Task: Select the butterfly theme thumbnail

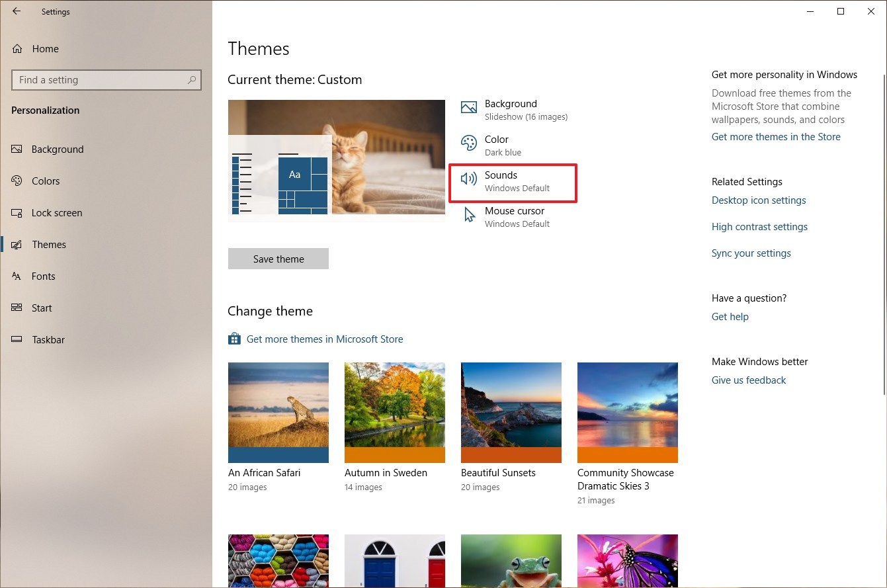Action: coord(628,561)
